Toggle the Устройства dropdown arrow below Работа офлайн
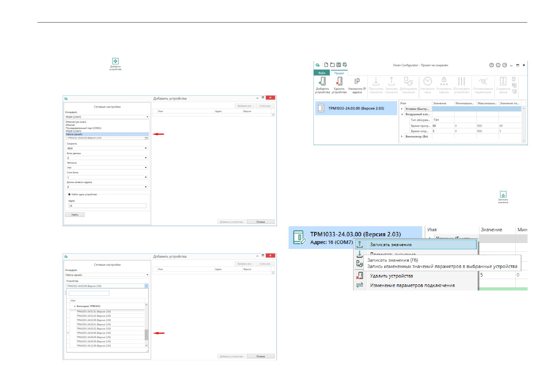555x392 pixels. point(146,286)
